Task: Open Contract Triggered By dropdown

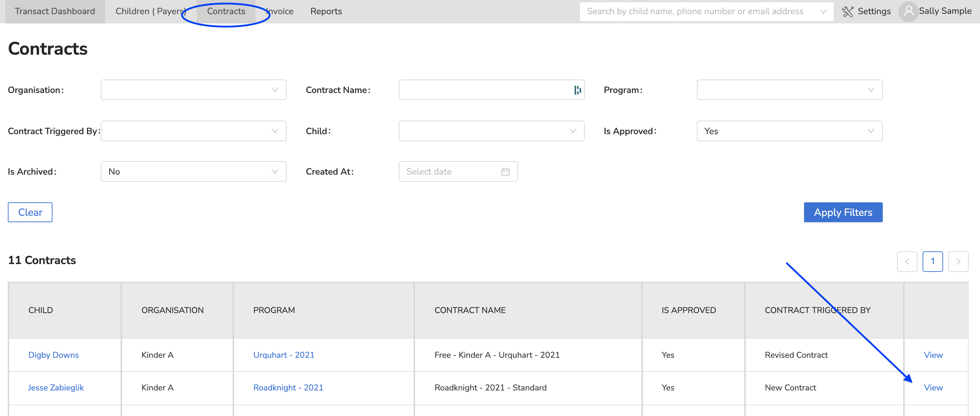Action: click(x=193, y=131)
